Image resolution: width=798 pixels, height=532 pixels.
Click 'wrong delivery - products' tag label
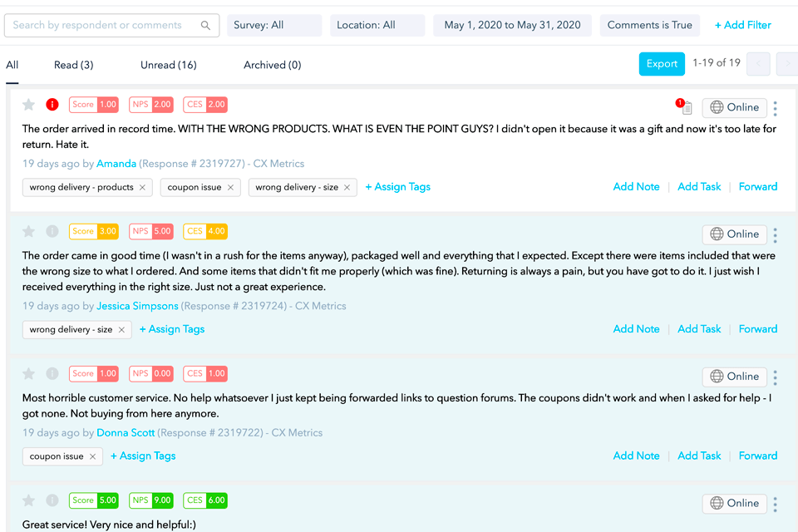[x=81, y=187]
